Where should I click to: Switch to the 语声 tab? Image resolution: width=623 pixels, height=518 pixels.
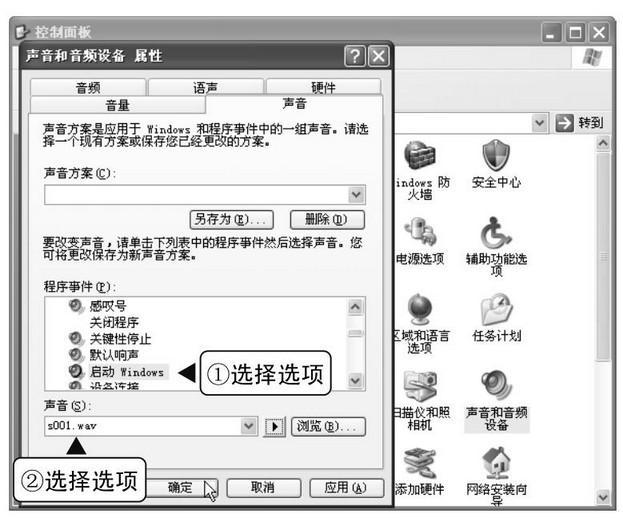coord(205,87)
